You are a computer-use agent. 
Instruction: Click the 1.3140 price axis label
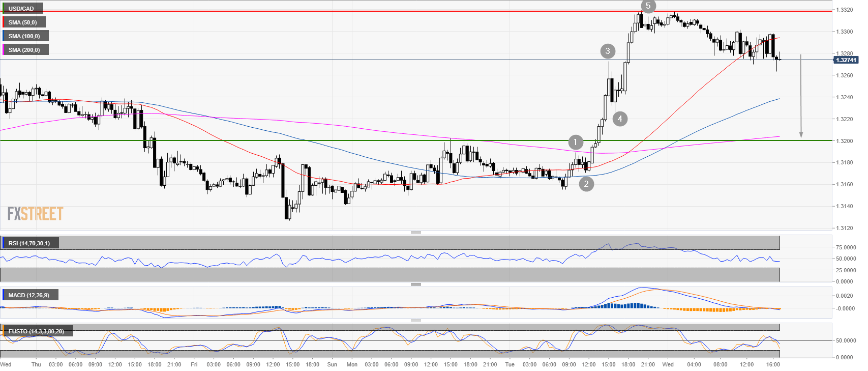(x=846, y=206)
